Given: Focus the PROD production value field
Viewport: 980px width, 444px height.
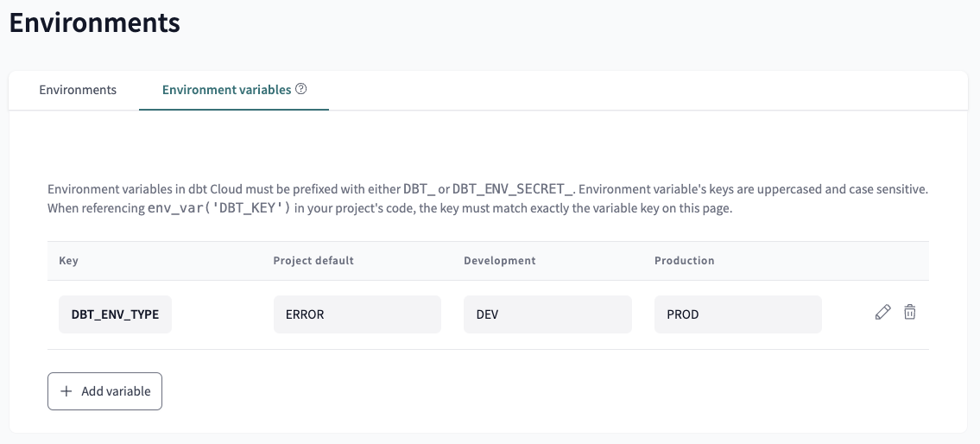Looking at the screenshot, I should coord(737,314).
